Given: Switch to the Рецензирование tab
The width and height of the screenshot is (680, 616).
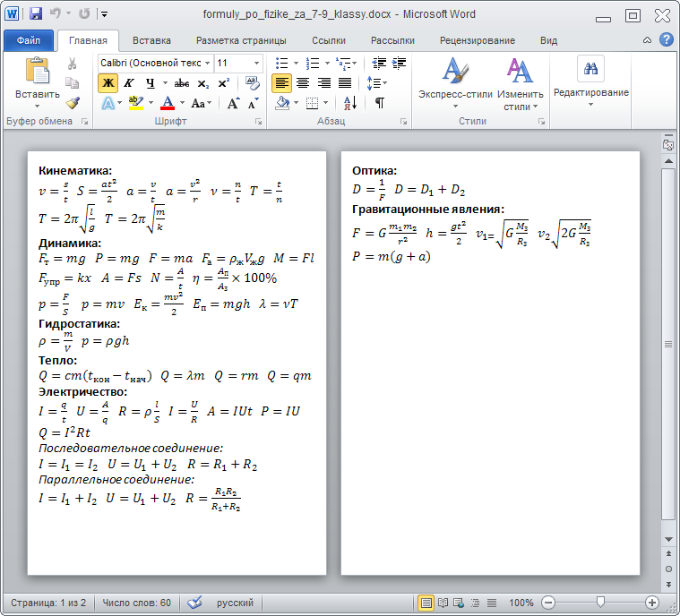Looking at the screenshot, I should 477,40.
